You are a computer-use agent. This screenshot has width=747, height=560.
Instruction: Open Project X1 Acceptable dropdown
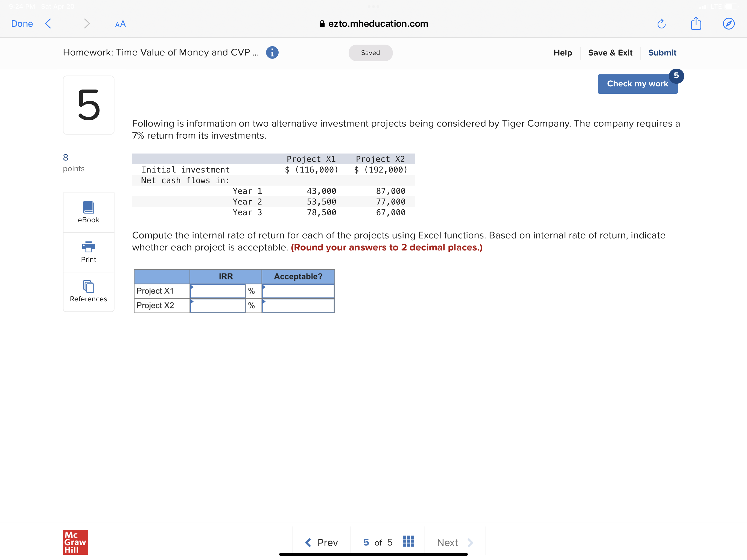pos(298,291)
